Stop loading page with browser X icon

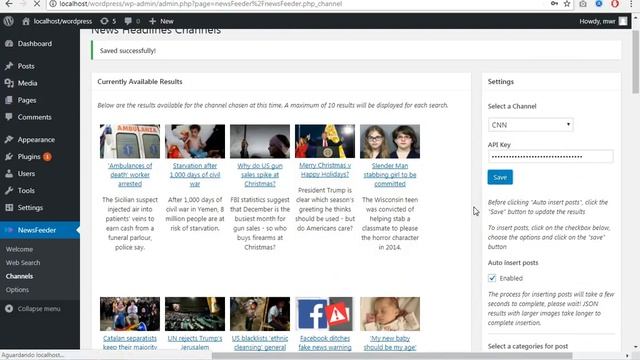tap(37, 4)
